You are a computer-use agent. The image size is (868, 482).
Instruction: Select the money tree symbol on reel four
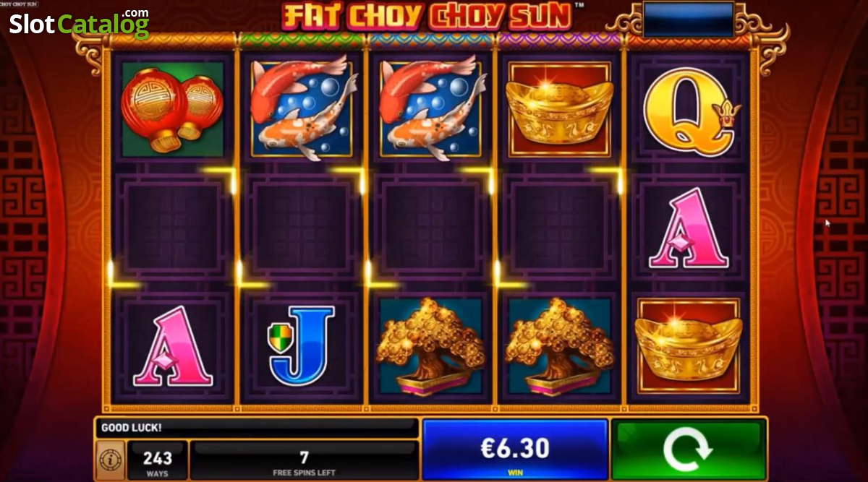pyautogui.click(x=559, y=345)
